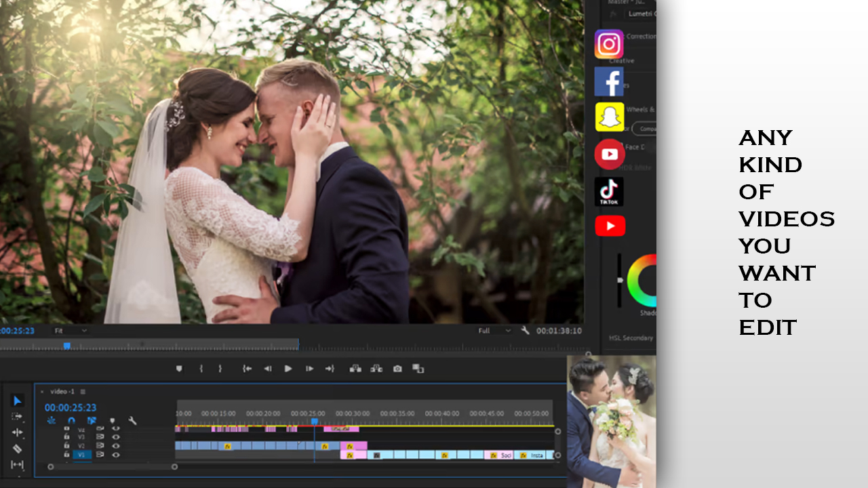Click the Add Marker button in transport

point(179,369)
